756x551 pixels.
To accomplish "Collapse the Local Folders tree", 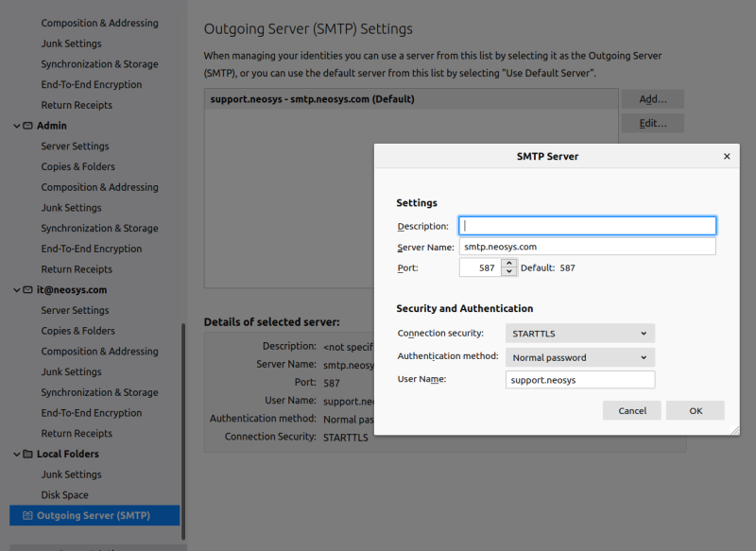I will (16, 454).
